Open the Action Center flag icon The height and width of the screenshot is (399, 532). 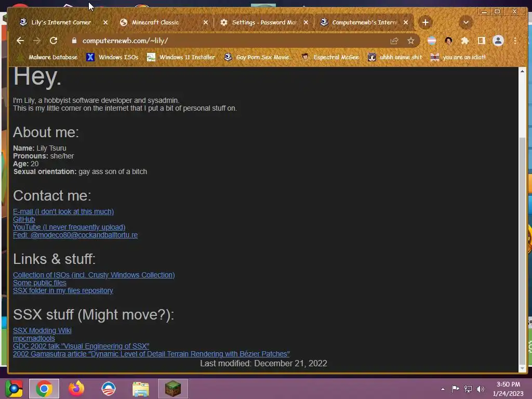tap(455, 389)
